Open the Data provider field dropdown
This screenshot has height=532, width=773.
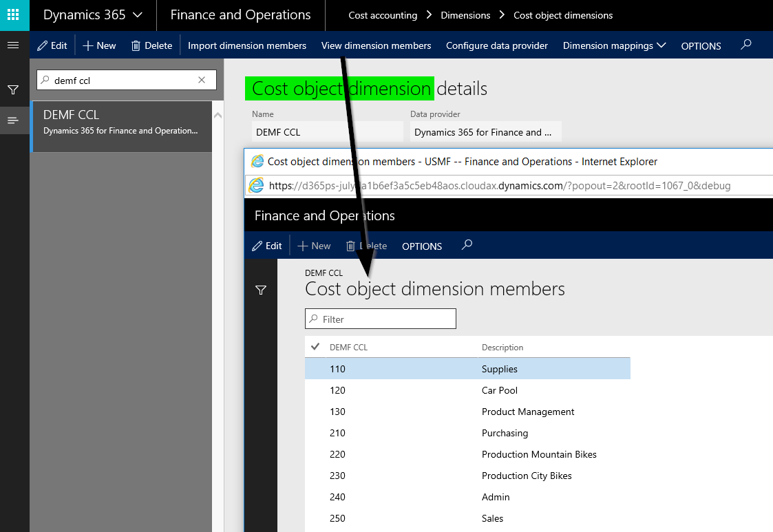(x=485, y=132)
